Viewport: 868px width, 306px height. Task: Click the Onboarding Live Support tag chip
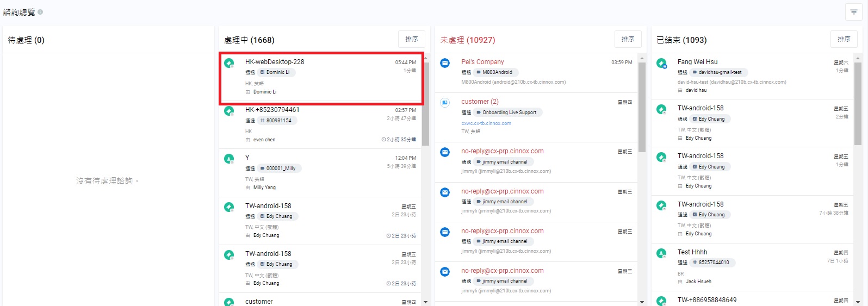pos(507,113)
